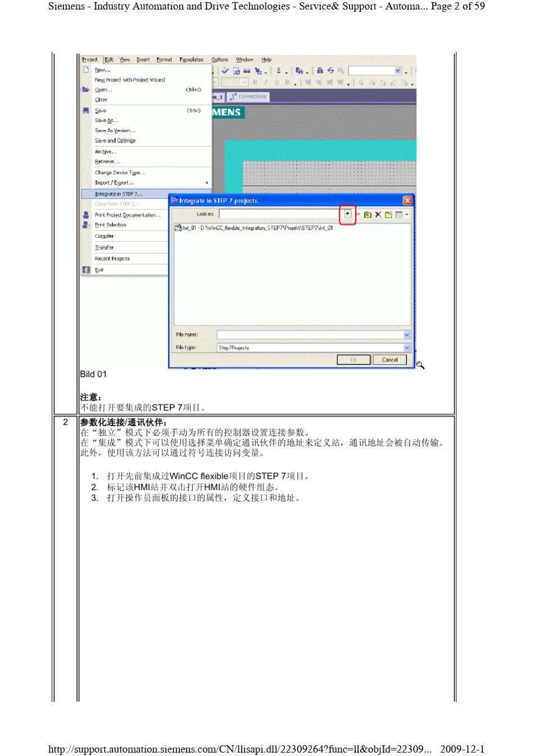Open the Project menu
The image size is (534, 756).
[x=89, y=60]
